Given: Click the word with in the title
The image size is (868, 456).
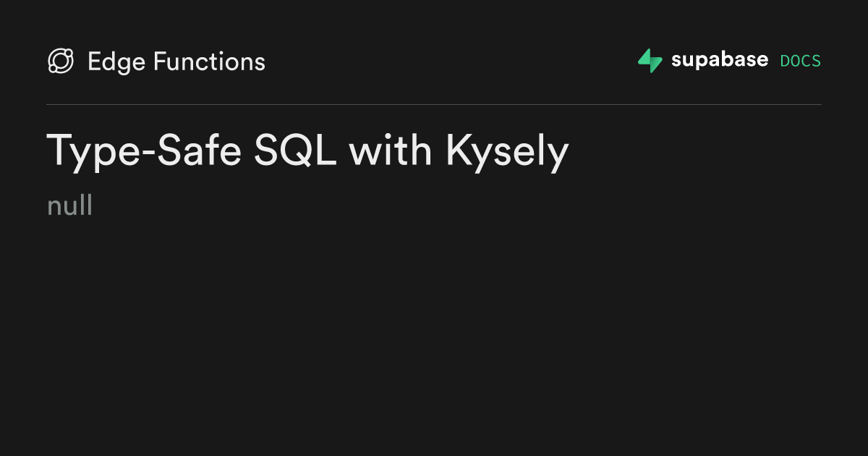Looking at the screenshot, I should coord(391,151).
